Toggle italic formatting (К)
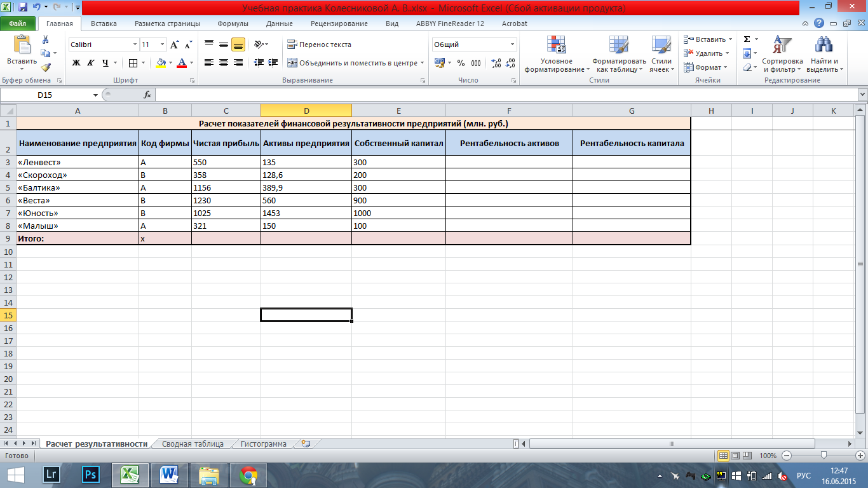 pyautogui.click(x=90, y=63)
